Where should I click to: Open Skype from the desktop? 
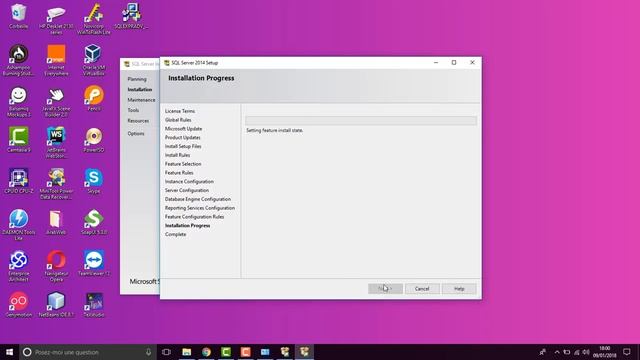pyautogui.click(x=93, y=181)
